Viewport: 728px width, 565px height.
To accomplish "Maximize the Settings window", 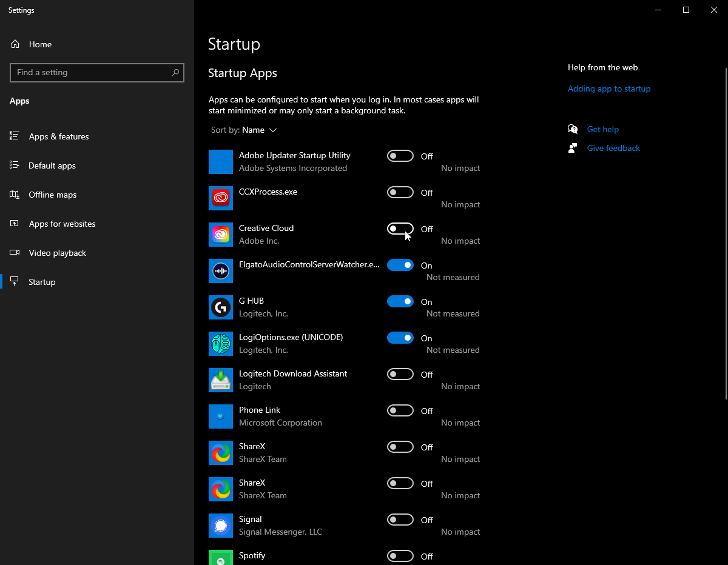I will pos(686,10).
